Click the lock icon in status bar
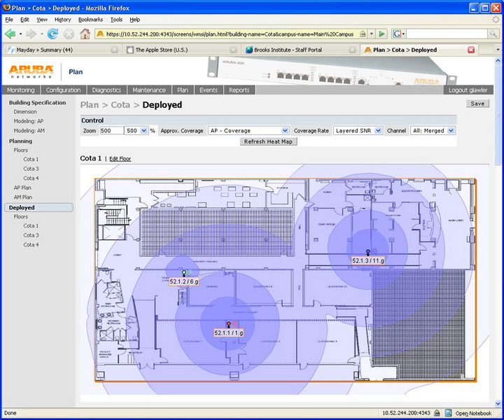 437,413
